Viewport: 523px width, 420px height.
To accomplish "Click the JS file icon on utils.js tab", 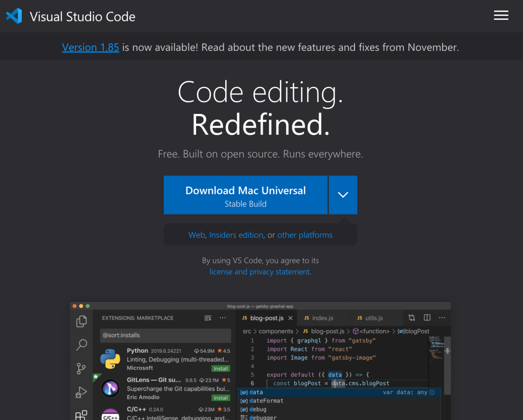I will [x=359, y=318].
